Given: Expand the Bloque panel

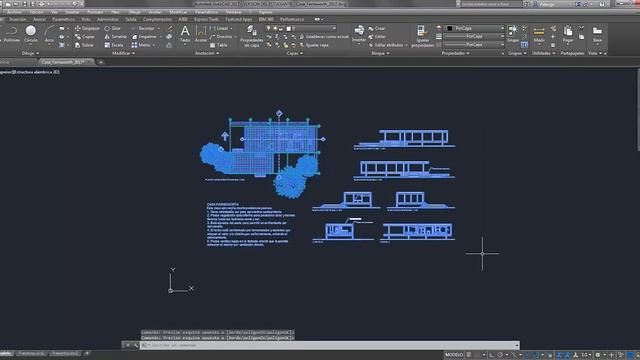Looking at the screenshot, I should point(380,53).
